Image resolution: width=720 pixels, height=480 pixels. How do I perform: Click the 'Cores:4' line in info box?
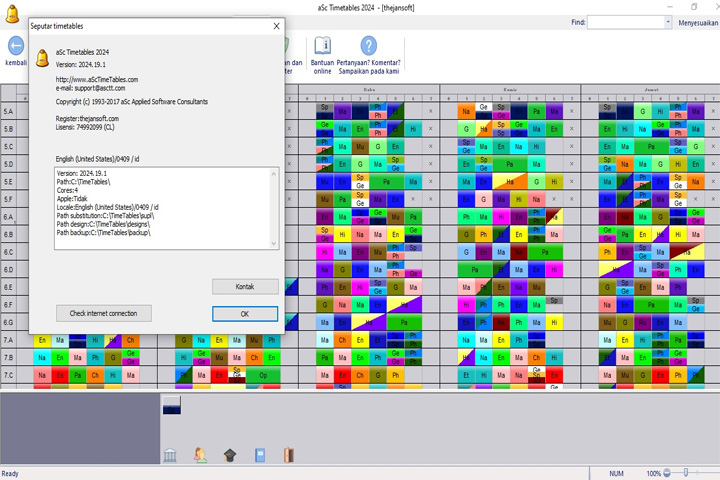point(67,190)
